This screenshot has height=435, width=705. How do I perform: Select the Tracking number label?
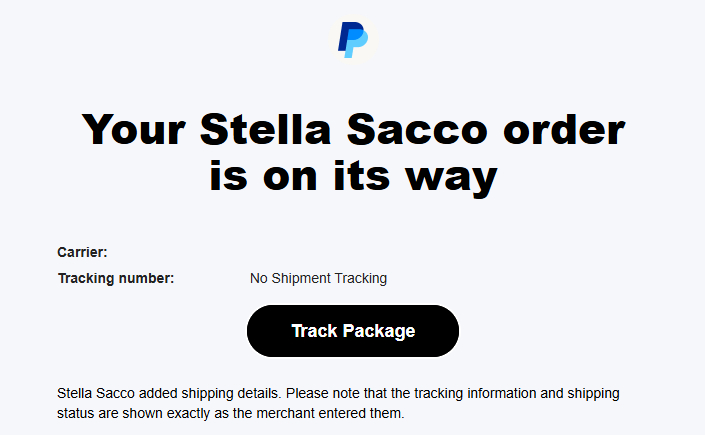click(116, 278)
